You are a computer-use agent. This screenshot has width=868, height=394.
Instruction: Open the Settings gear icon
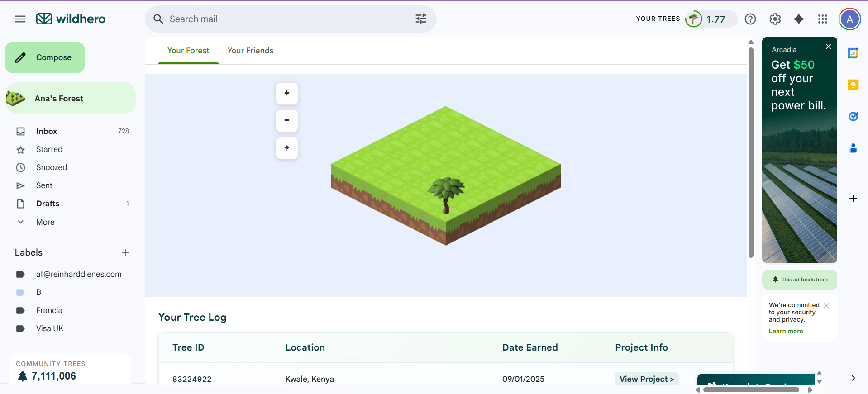pyautogui.click(x=775, y=19)
